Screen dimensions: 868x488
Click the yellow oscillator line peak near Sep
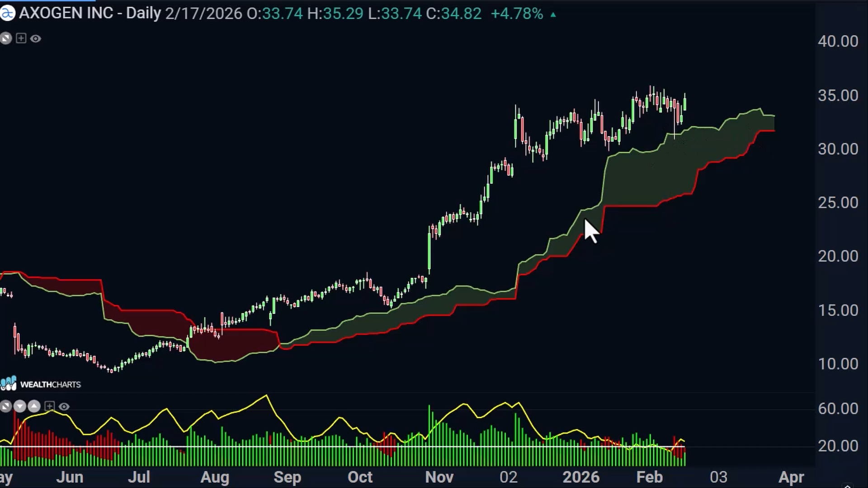pos(266,396)
